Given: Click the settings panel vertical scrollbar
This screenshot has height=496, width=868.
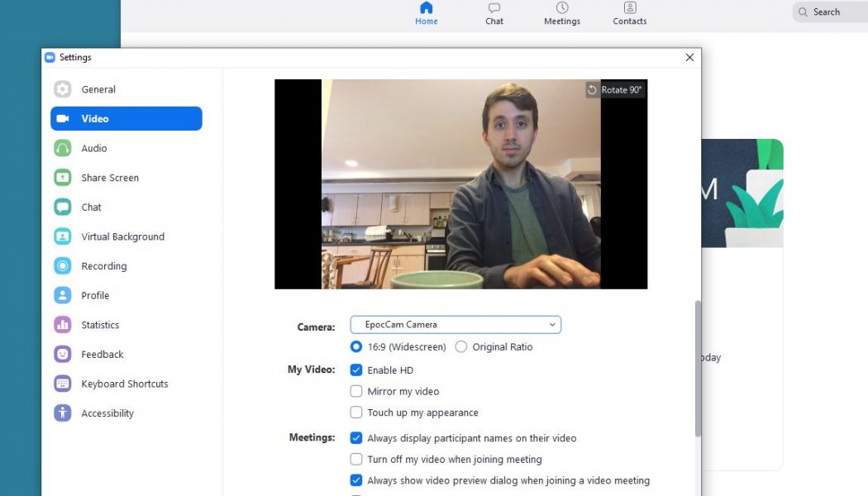Looking at the screenshot, I should [698, 368].
